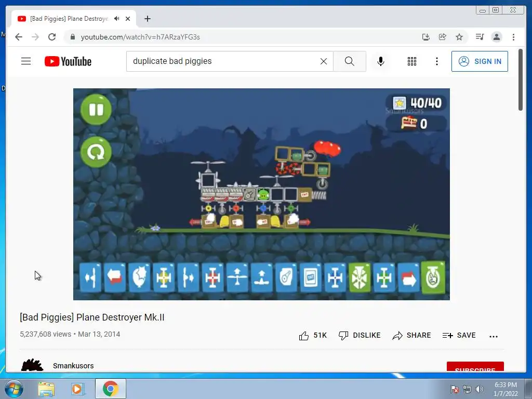532x399 pixels.
Task: Click the taskbar clock showing 6:33 PM
Action: tap(506, 389)
